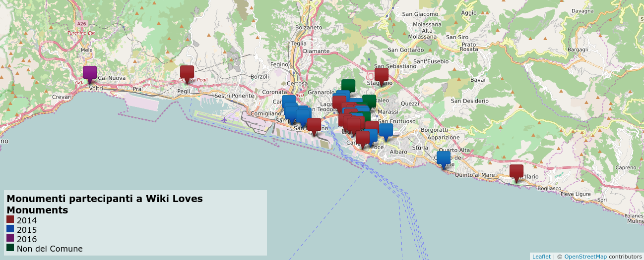Image resolution: width=644 pixels, height=260 pixels.
Task: Click the A26 road shield near Turchino Est
Action: pyautogui.click(x=81, y=23)
